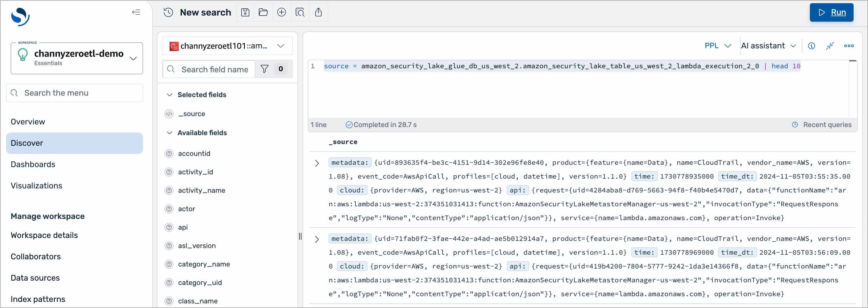This screenshot has height=308, width=868.
Task: Open Data sources
Action: (x=35, y=278)
